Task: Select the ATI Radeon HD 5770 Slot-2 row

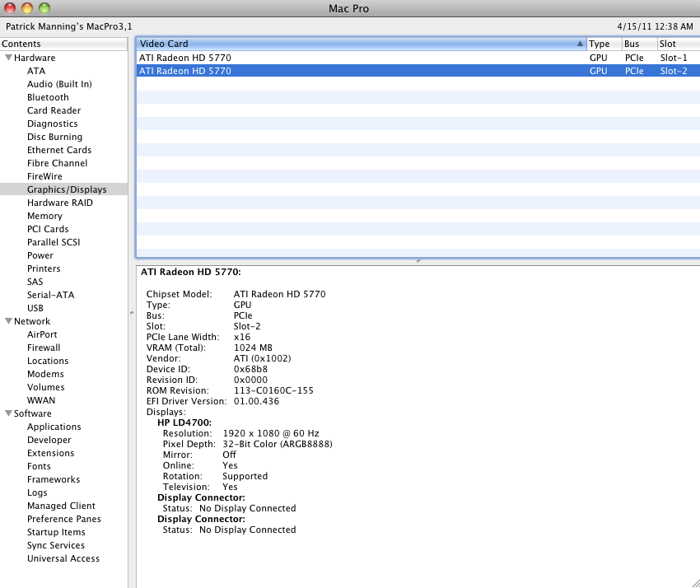Action: click(x=418, y=71)
